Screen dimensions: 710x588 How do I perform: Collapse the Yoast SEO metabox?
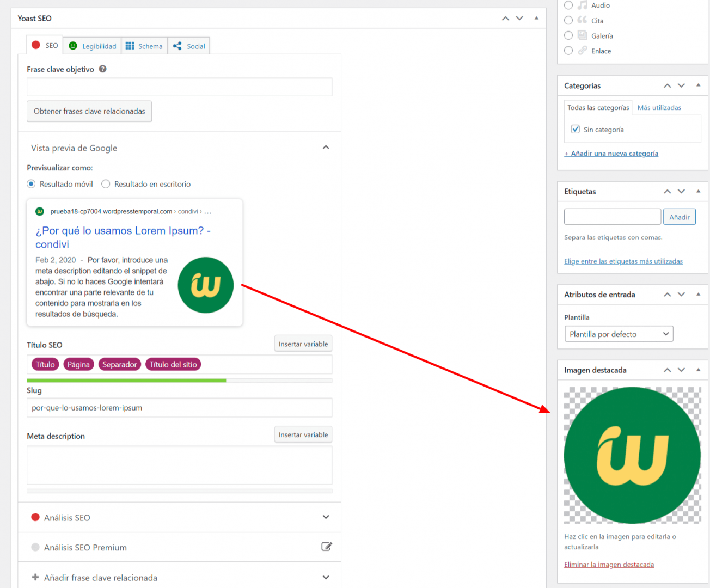point(536,18)
